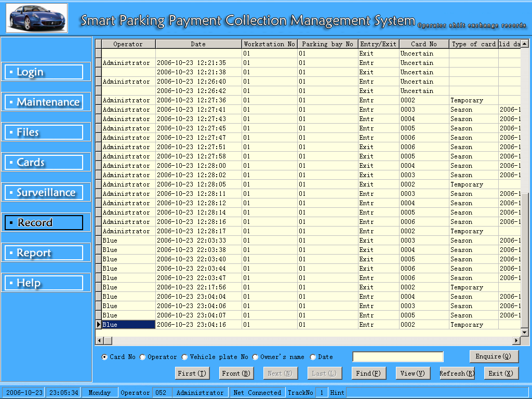Choose the Vehicle plate No radio button

(185, 357)
